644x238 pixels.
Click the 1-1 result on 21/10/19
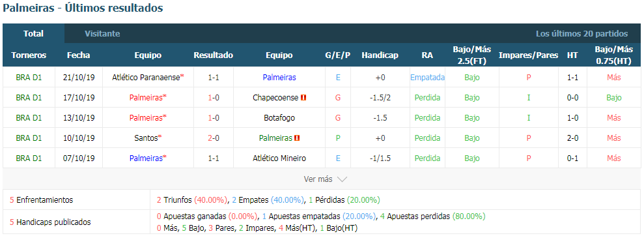[214, 78]
